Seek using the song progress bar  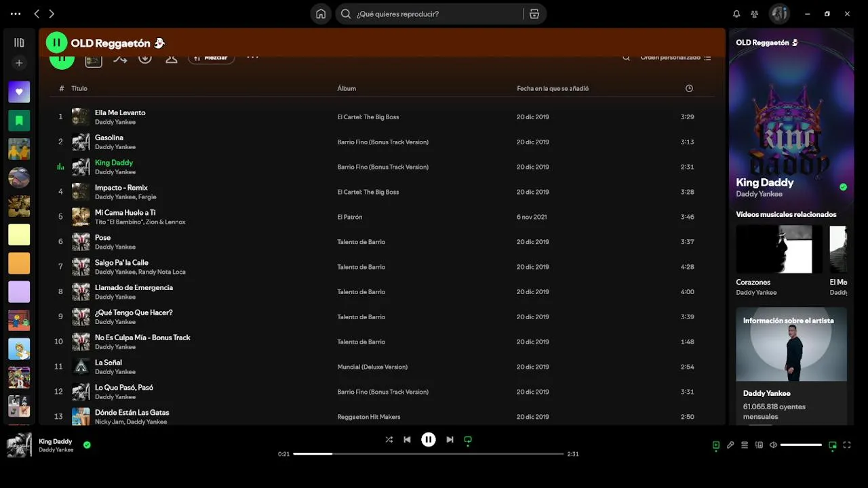pos(429,454)
